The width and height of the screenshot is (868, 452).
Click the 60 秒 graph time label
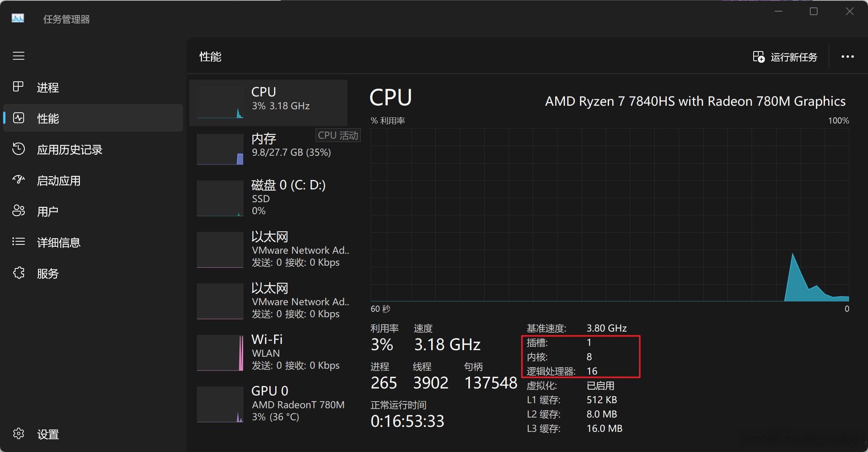coord(380,309)
